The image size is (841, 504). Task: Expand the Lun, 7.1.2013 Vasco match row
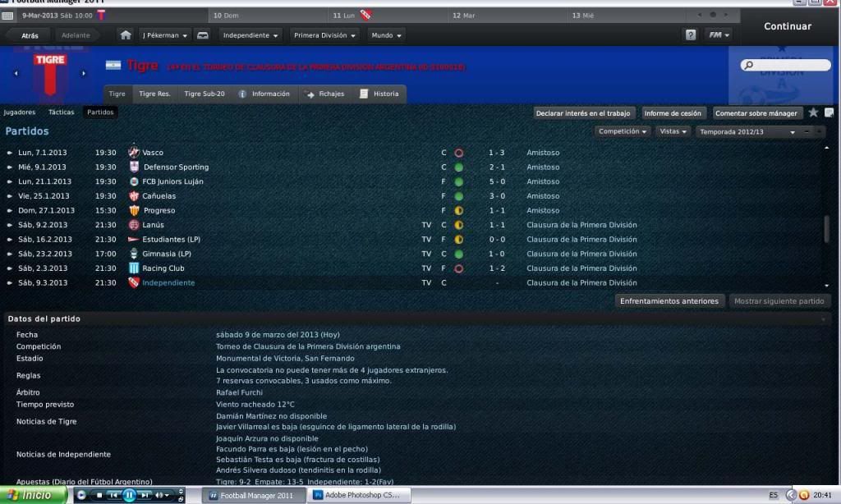9,153
